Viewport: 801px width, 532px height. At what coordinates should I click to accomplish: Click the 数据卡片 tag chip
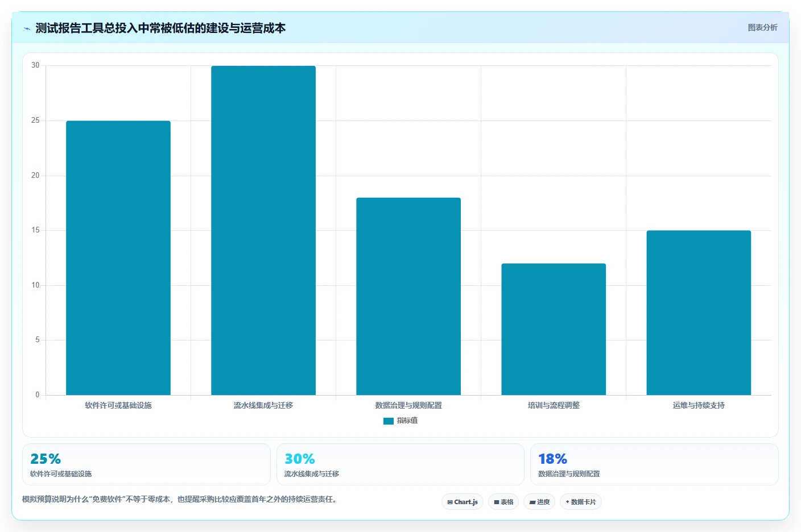pyautogui.click(x=581, y=502)
